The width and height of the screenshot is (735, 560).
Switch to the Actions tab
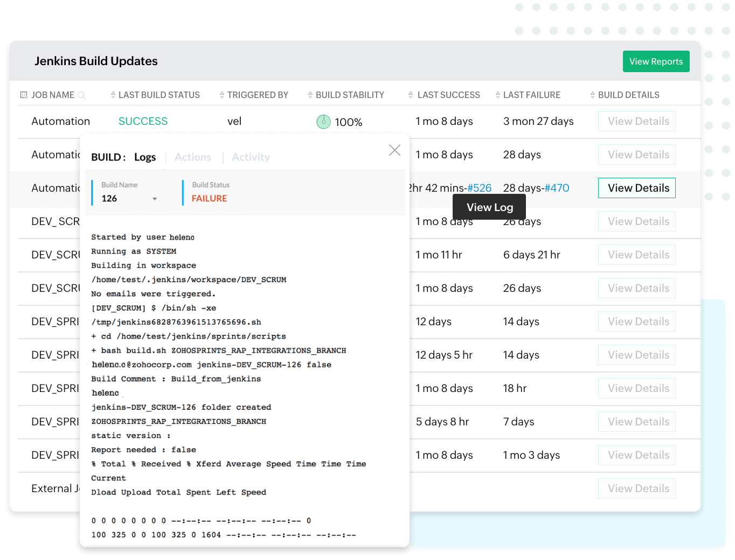coord(193,157)
